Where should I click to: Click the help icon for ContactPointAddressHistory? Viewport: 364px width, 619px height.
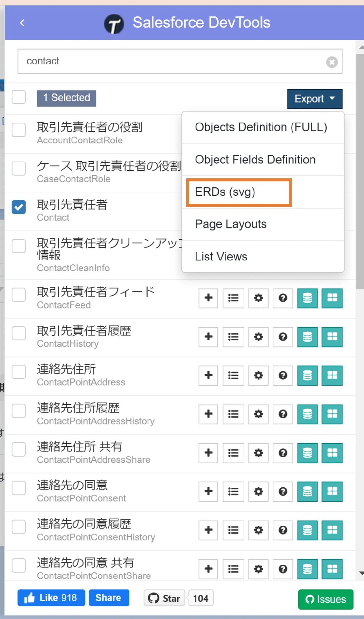coord(283,414)
